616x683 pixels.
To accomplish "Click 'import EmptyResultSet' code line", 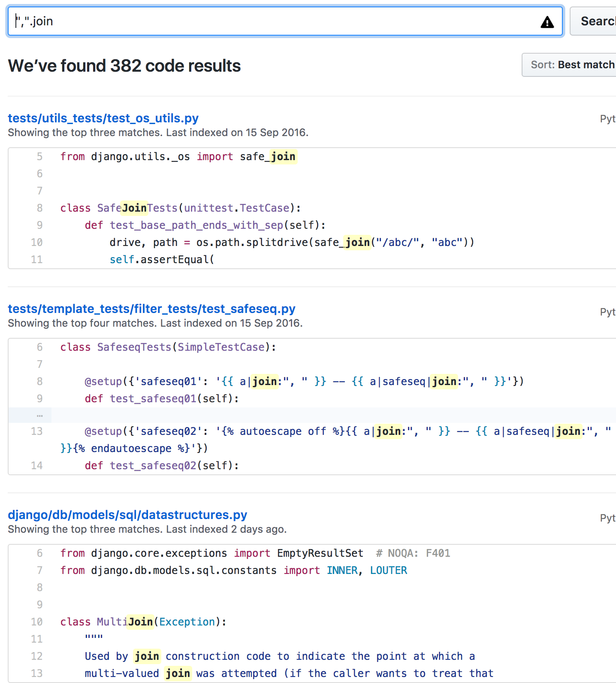I will tap(255, 553).
